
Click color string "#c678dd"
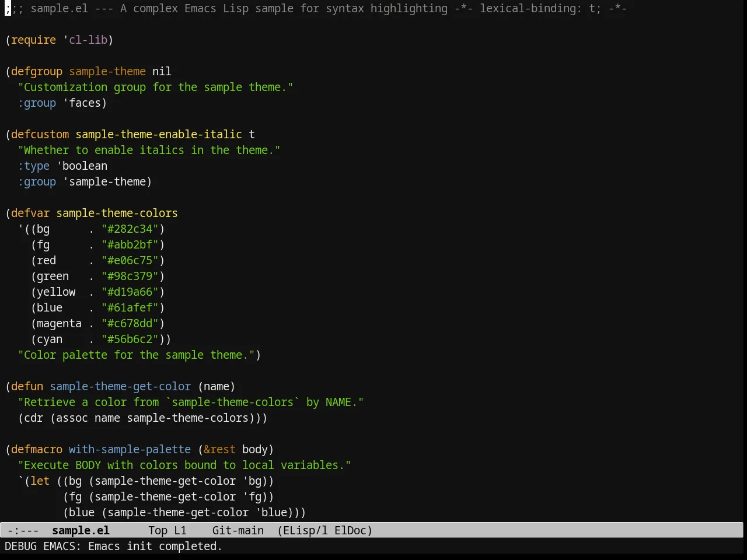coord(130,323)
